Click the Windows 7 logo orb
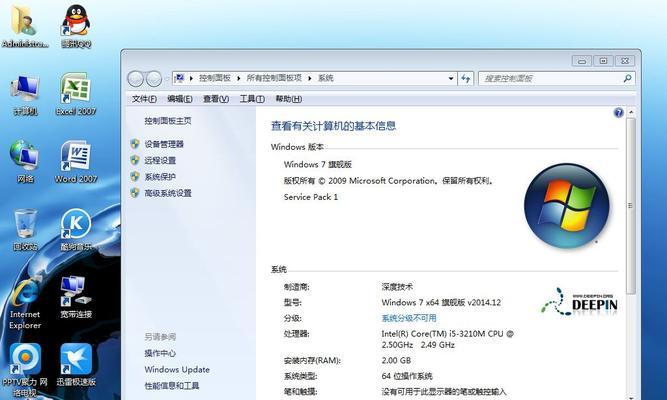The width and height of the screenshot is (667, 400). coord(567,206)
